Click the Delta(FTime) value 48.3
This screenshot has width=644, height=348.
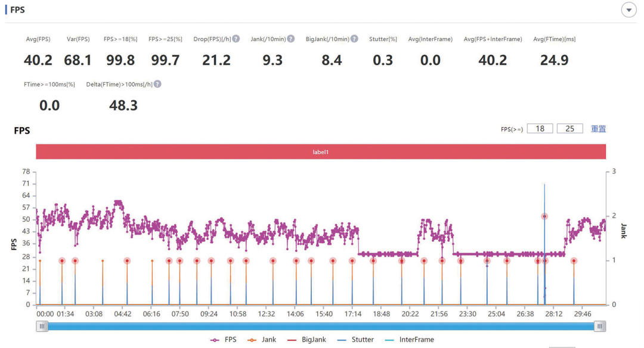[123, 106]
